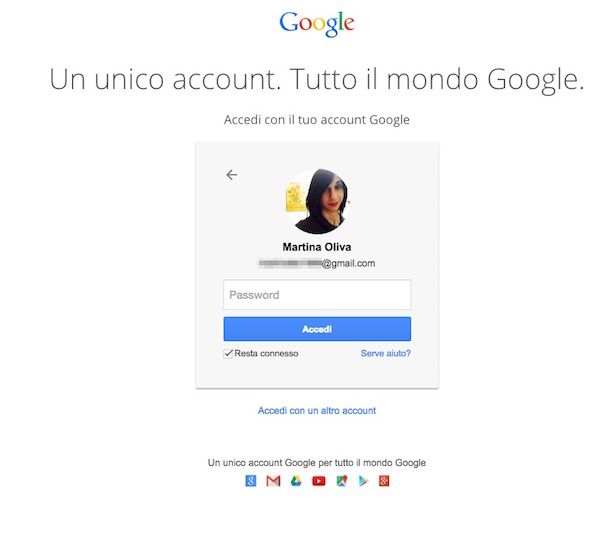This screenshot has height=536, width=610.
Task: Click Accedi con il tuo account Google text
Action: pos(317,120)
